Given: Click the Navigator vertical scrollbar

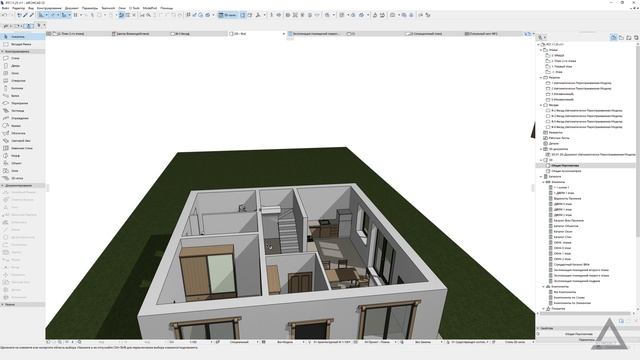Looking at the screenshot, I should coord(638,139).
